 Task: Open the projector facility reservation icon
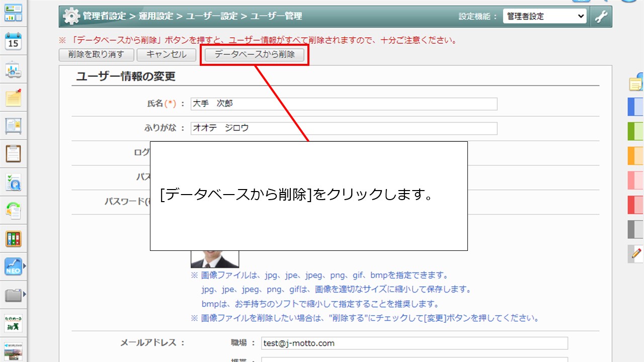[13, 70]
